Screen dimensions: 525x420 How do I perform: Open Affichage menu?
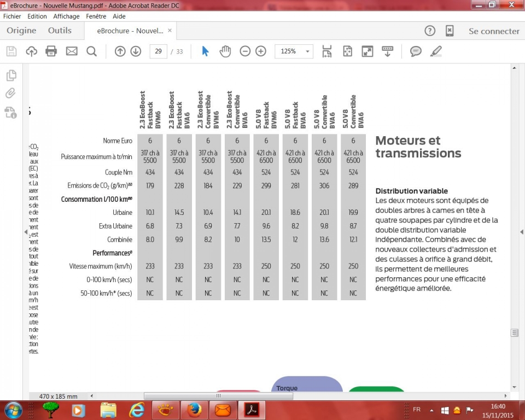click(66, 16)
